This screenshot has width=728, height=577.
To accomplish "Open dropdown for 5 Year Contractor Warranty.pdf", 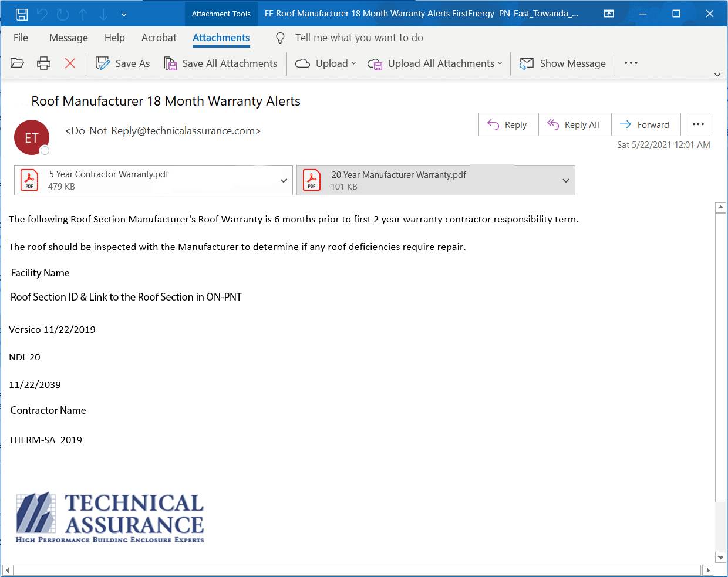I will [x=284, y=181].
